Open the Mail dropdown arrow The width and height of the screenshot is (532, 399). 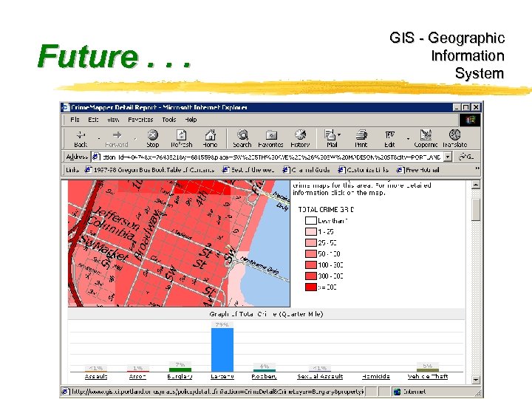click(x=339, y=134)
